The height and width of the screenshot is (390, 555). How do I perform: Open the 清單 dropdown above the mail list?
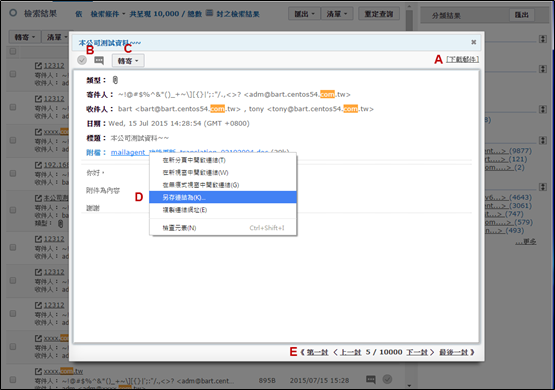57,37
